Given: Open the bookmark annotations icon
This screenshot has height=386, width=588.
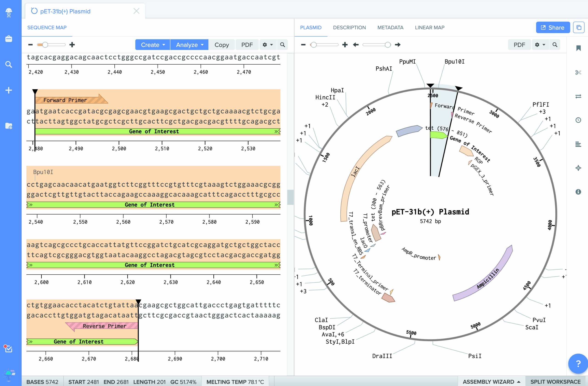Looking at the screenshot, I should tap(578, 48).
